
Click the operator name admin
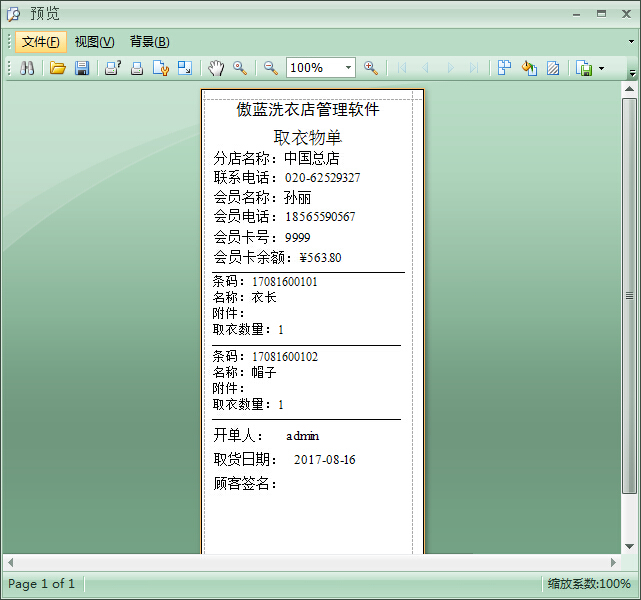303,436
